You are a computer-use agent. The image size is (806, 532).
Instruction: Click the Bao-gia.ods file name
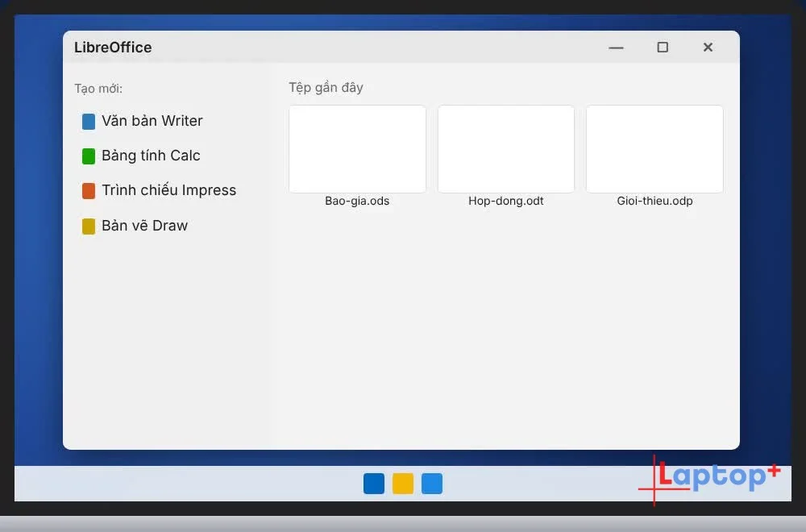click(x=357, y=201)
